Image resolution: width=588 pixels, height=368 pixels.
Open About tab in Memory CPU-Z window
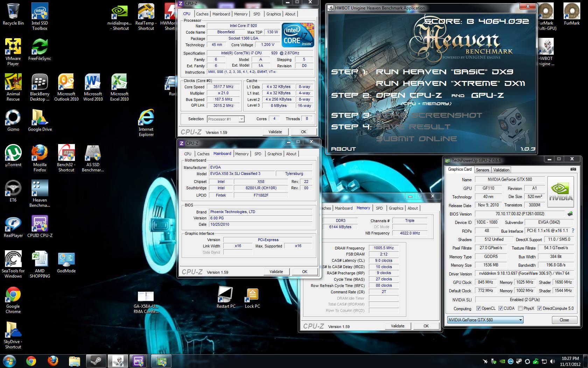pyautogui.click(x=412, y=208)
